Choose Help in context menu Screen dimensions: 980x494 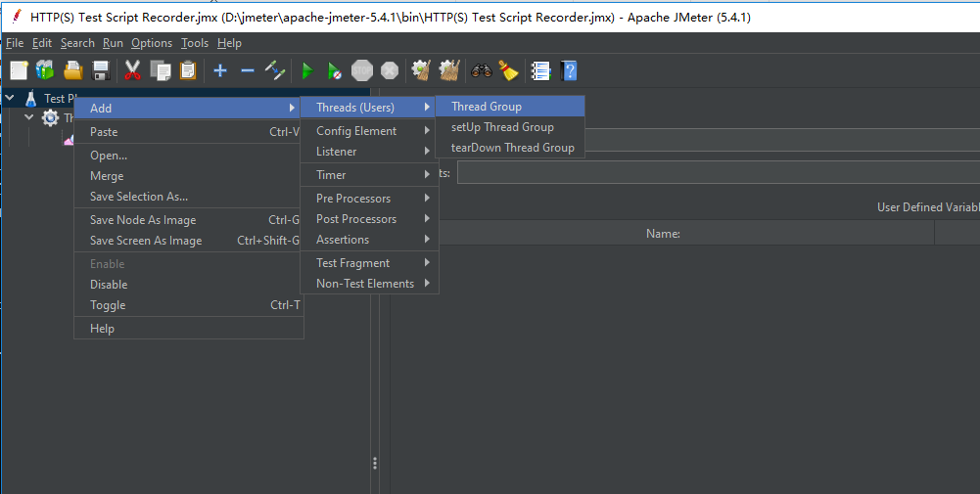[x=188, y=329]
